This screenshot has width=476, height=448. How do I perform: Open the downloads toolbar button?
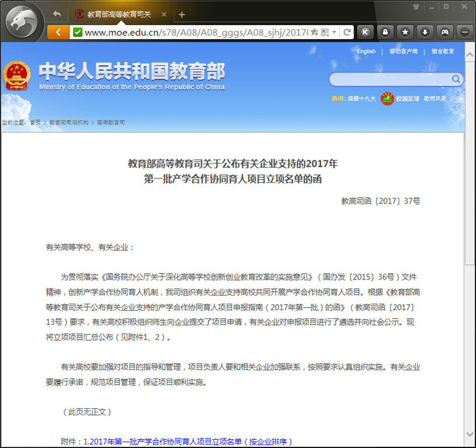tap(425, 32)
